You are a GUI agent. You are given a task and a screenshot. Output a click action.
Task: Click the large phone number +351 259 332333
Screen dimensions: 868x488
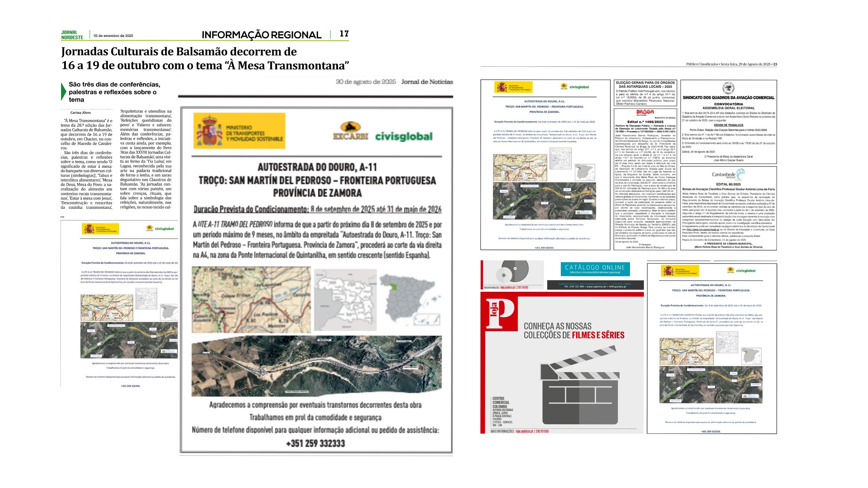click(315, 444)
